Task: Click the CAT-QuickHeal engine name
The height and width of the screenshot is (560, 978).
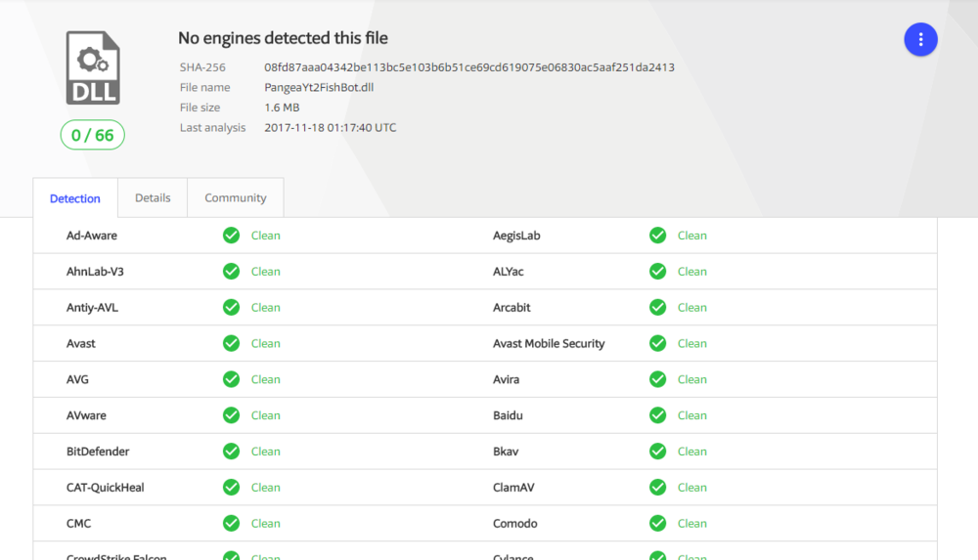Action: click(x=106, y=487)
